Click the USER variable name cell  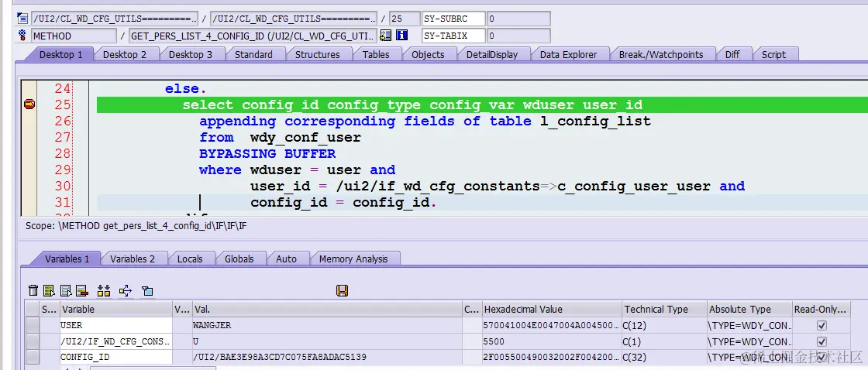point(116,325)
